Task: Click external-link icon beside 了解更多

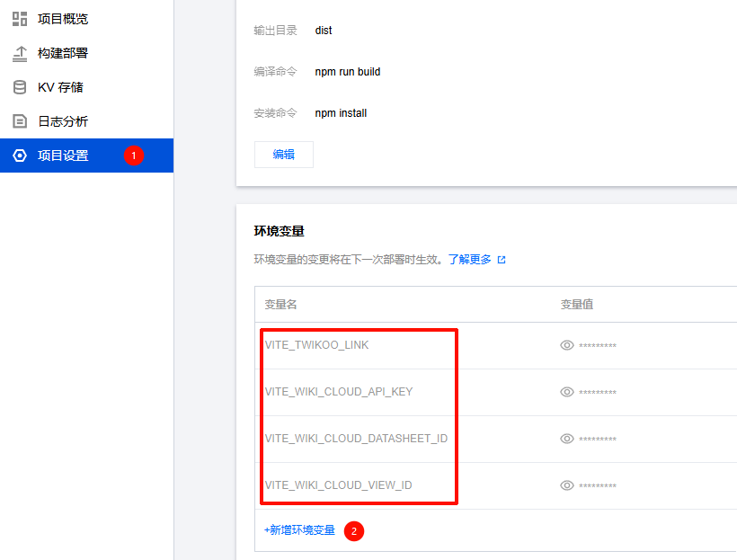Action: [x=502, y=260]
